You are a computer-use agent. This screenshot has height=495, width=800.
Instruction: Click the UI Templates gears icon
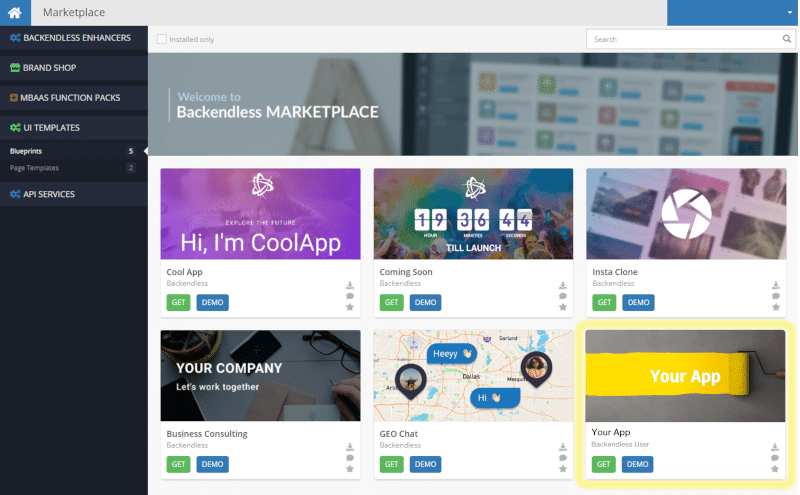15,128
